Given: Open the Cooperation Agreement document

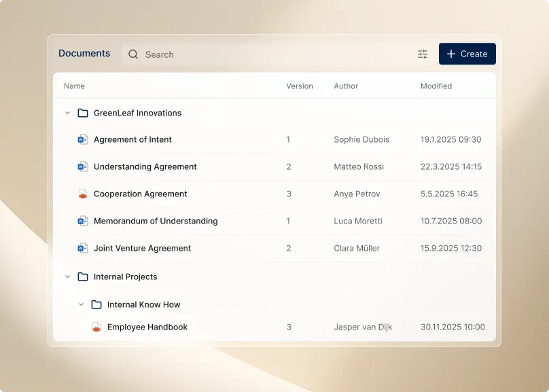Looking at the screenshot, I should tap(141, 194).
